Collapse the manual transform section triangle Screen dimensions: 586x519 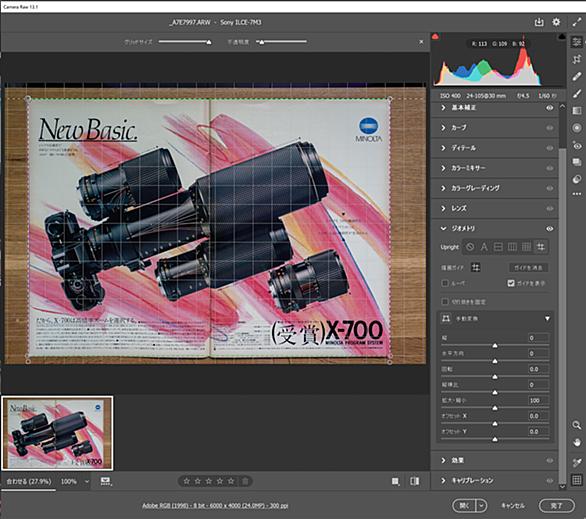click(x=547, y=319)
